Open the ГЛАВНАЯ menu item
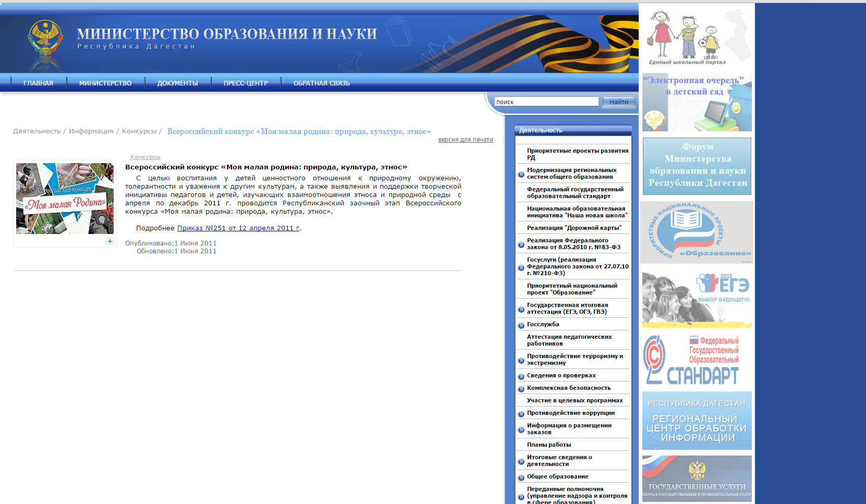This screenshot has height=504, width=866. 38,83
